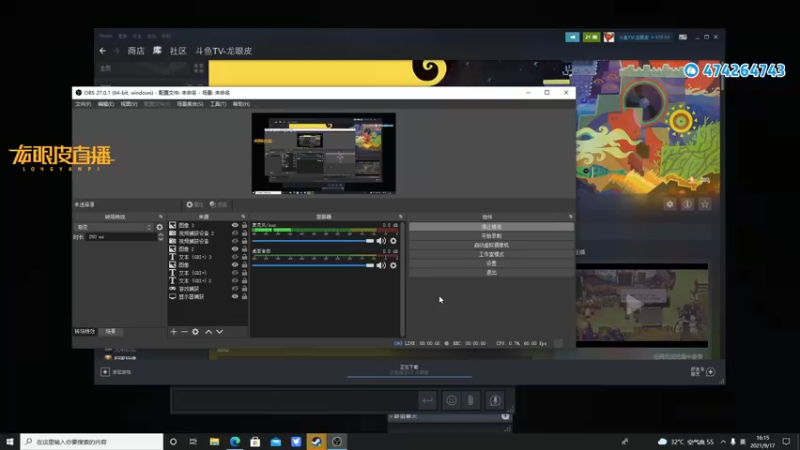Open Steam announcements blue megaphone icon

[572, 37]
